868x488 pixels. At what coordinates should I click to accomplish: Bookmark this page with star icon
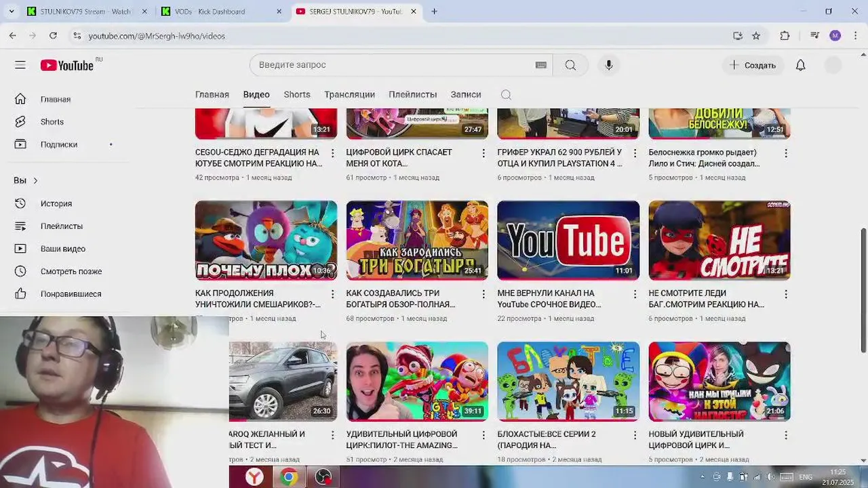point(756,36)
